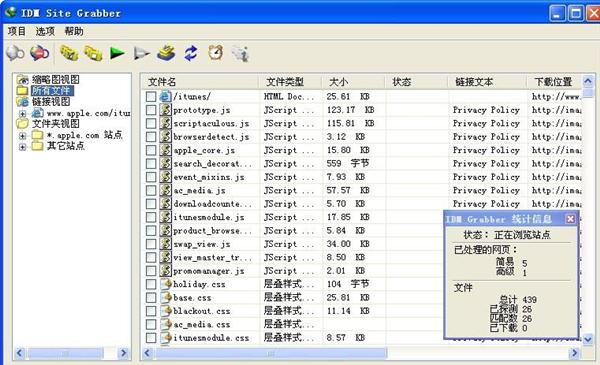
Task: Check the box for /itunes/
Action: (151, 96)
